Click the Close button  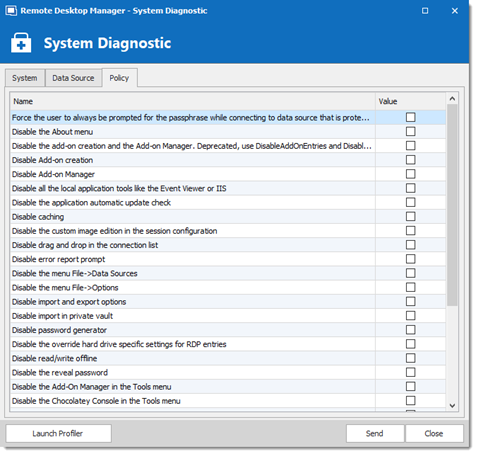click(x=434, y=433)
